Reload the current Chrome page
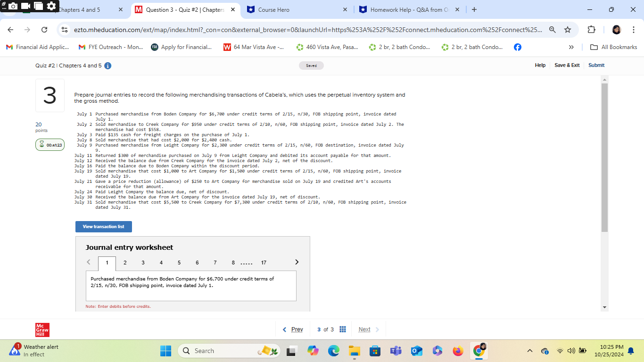 coord(44,30)
